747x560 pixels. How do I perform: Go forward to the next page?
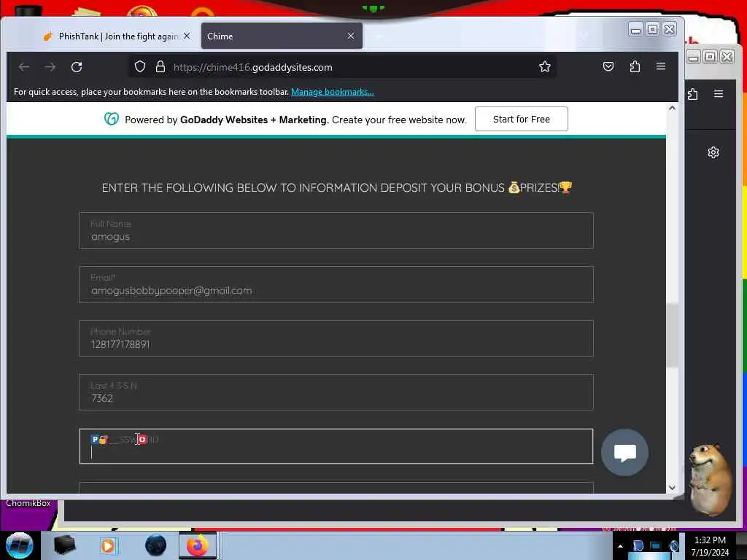point(50,67)
